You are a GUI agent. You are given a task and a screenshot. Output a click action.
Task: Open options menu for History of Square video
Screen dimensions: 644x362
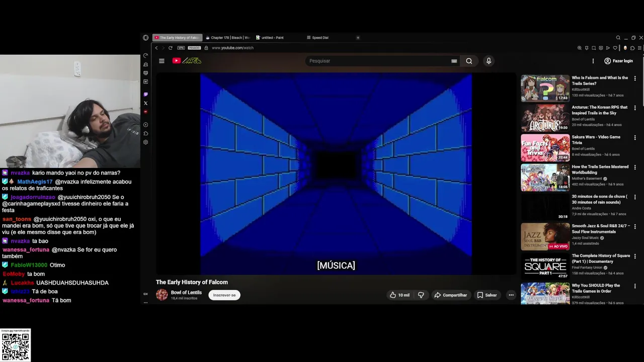pyautogui.click(x=635, y=256)
